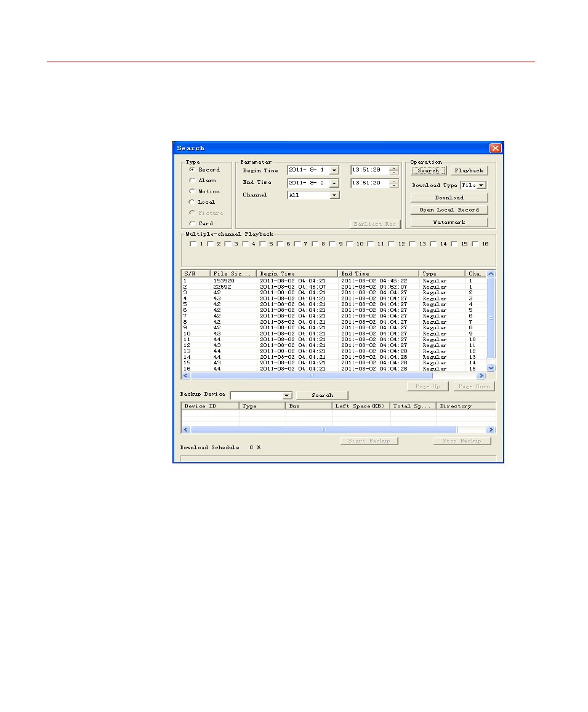This screenshot has height=712, width=588.
Task: Sort results by Begin Time column header
Action: click(297, 274)
